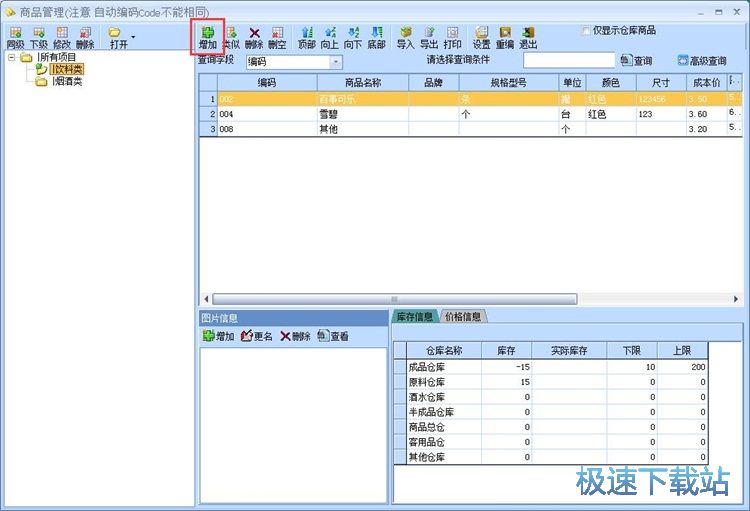Click product code 004 cell
This screenshot has height=511, width=750.
tap(267, 114)
